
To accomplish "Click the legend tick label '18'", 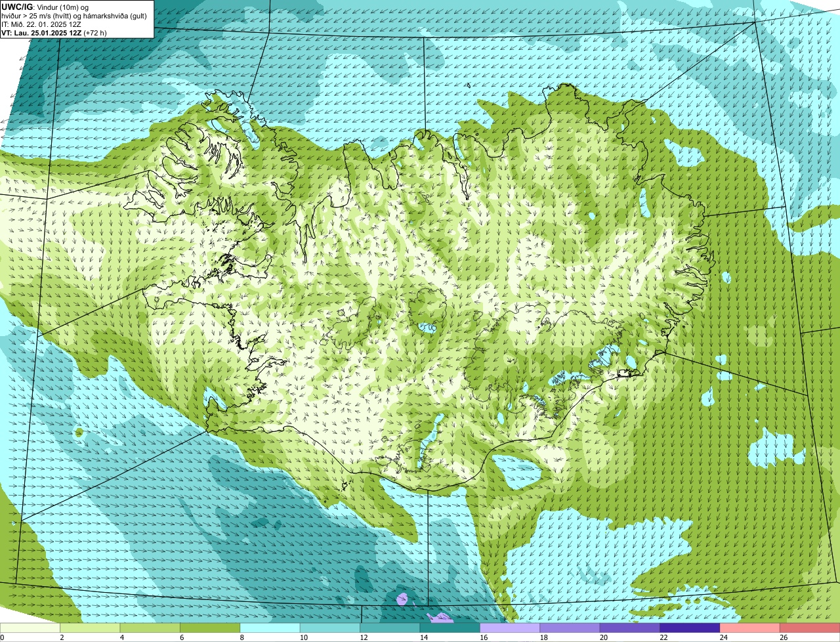I will (x=543, y=637).
